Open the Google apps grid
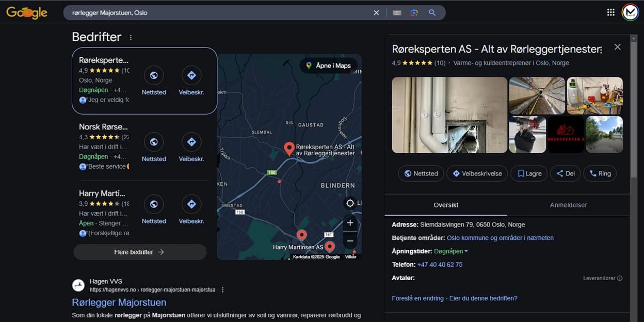Screen dimensions: 644x322 tap(611, 12)
